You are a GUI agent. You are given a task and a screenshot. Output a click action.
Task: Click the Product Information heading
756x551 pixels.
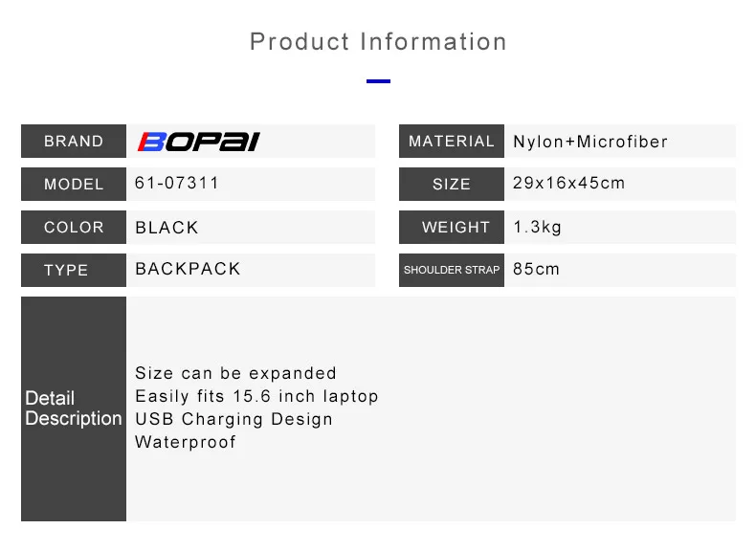379,41
